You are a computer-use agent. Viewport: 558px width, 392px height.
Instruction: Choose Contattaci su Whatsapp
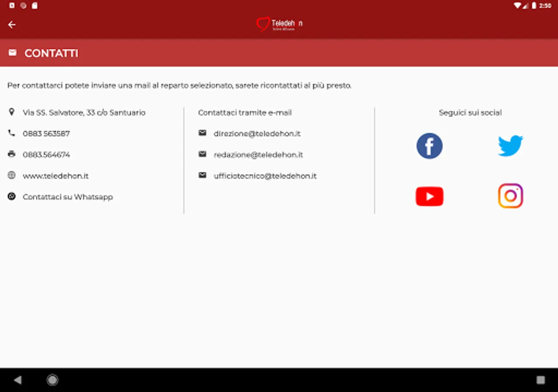(x=68, y=197)
